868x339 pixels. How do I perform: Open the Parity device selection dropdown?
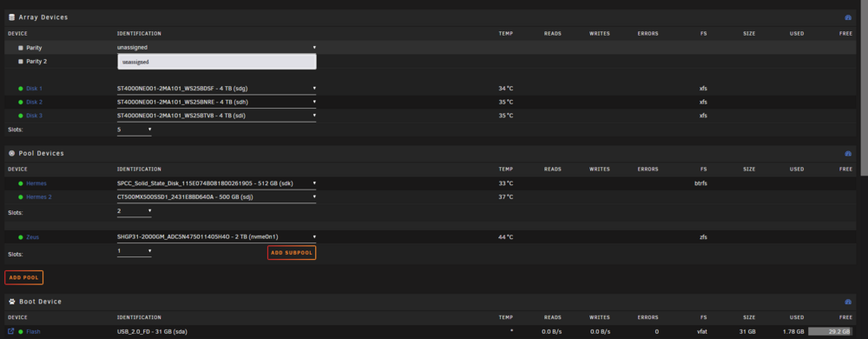[x=216, y=48]
